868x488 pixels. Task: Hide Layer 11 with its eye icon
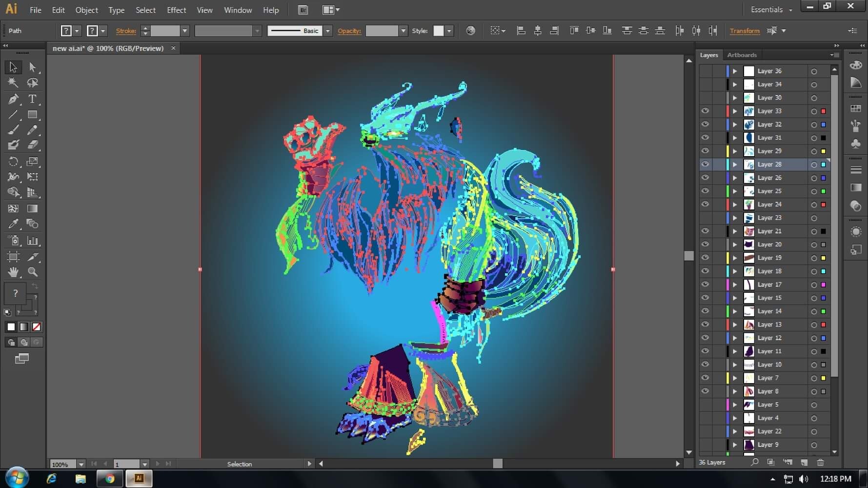(705, 351)
